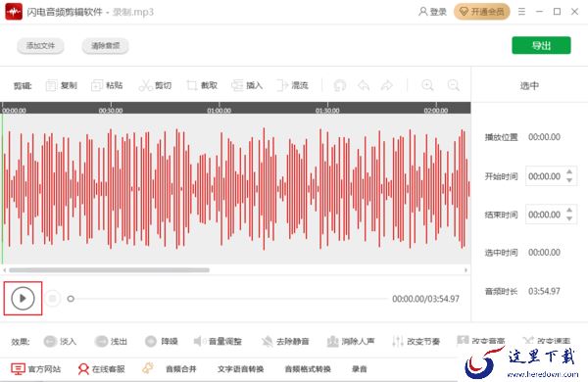This screenshot has width=588, height=382.
Task: Click the green 导出 export button
Action: 541,45
